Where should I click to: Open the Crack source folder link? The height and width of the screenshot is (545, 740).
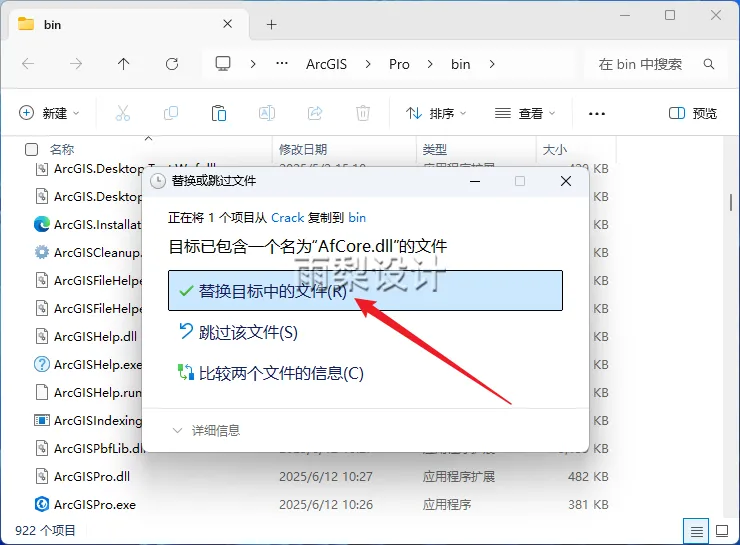coord(287,218)
